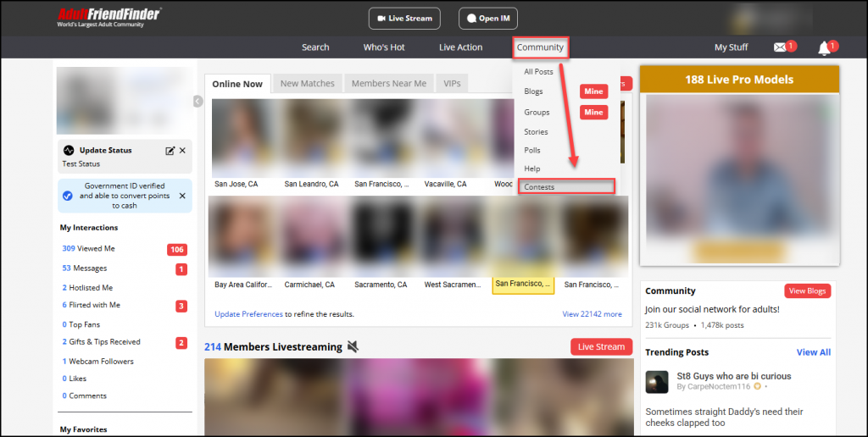Select Help in Community dropdown
The width and height of the screenshot is (868, 437).
532,169
